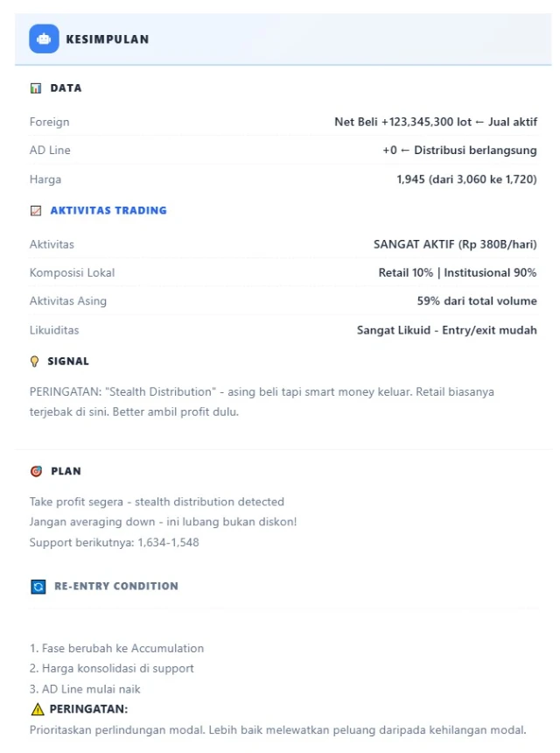
Task: Click the Stealth Distribution warning paragraph
Action: [x=262, y=402]
